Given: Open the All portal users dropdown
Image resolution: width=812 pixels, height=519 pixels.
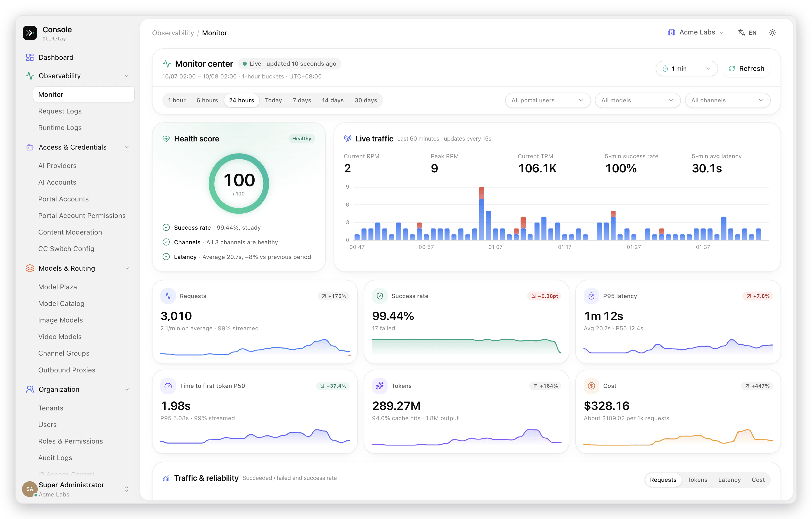Looking at the screenshot, I should click(548, 100).
